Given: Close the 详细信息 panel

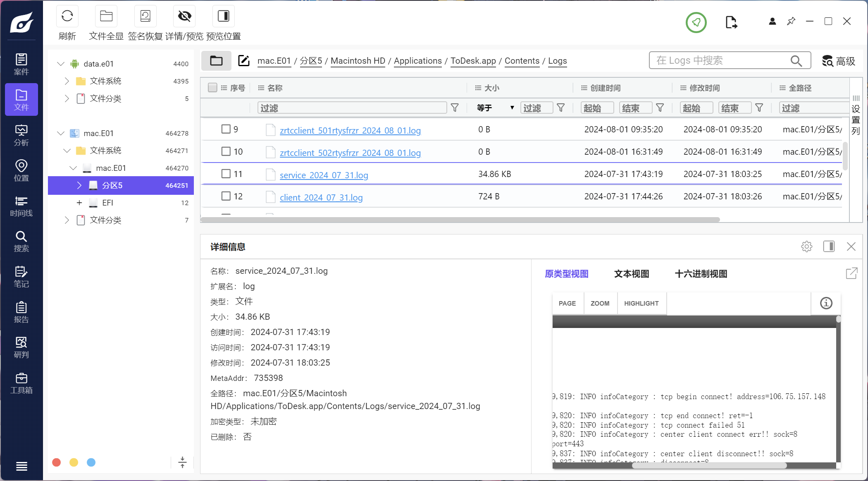Looking at the screenshot, I should tap(851, 246).
